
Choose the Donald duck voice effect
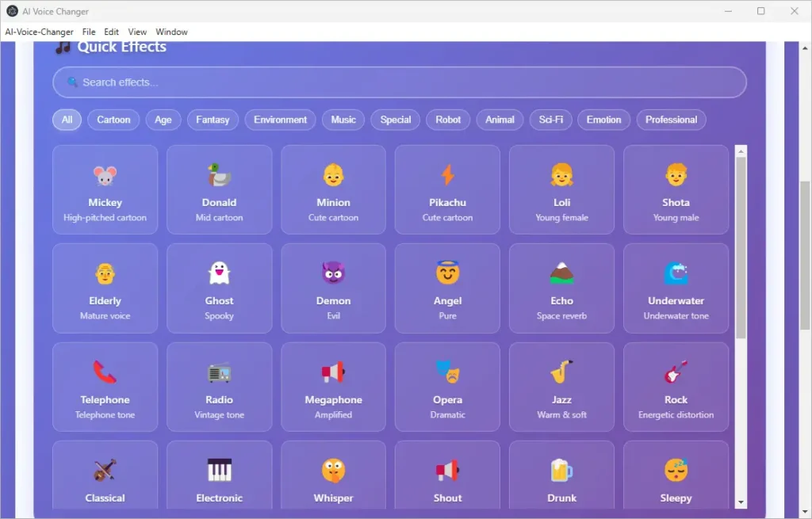click(219, 176)
